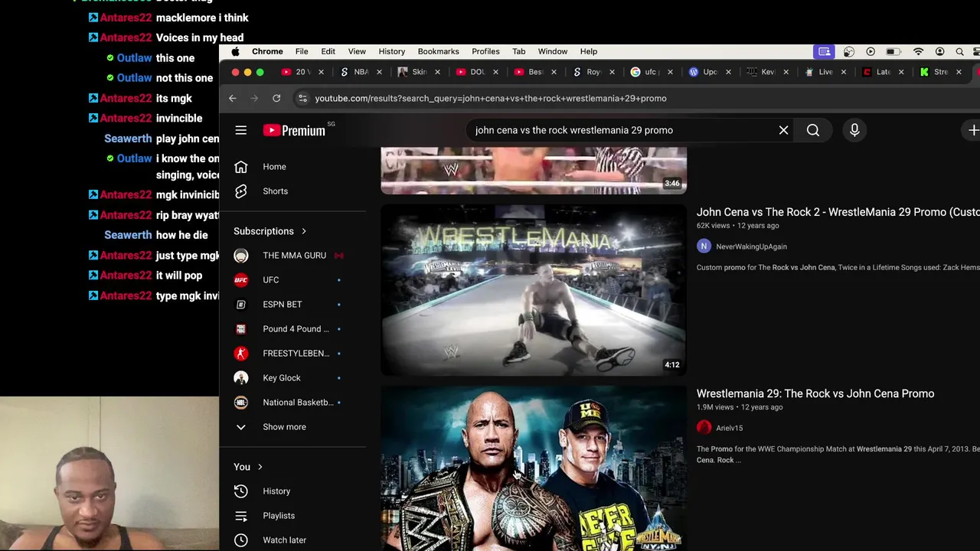Open the File menu
The image size is (980, 551).
coord(302,51)
